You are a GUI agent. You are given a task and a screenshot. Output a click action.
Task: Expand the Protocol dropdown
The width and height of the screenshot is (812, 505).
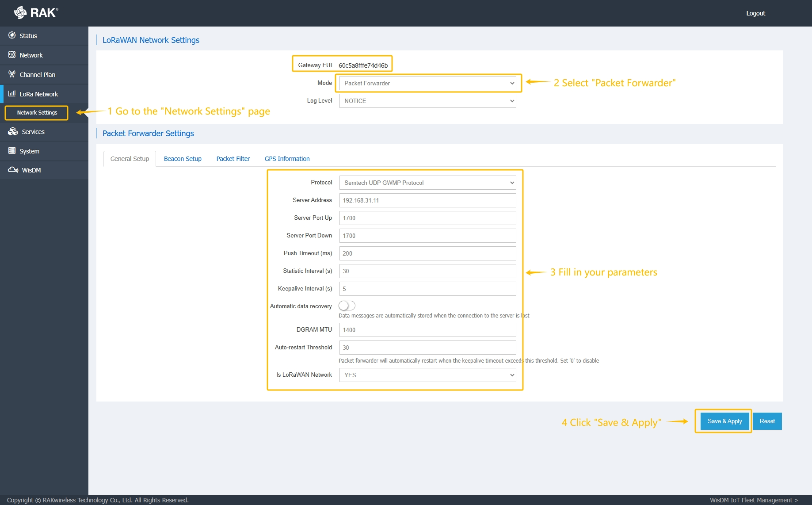pos(427,183)
